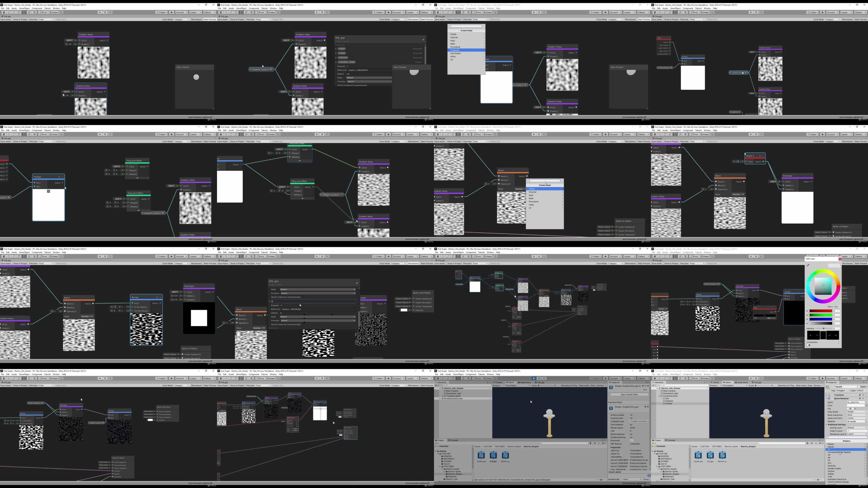The height and width of the screenshot is (488, 868).
Task: Click the blue Asset Labels tag icon
Action: pos(649,476)
